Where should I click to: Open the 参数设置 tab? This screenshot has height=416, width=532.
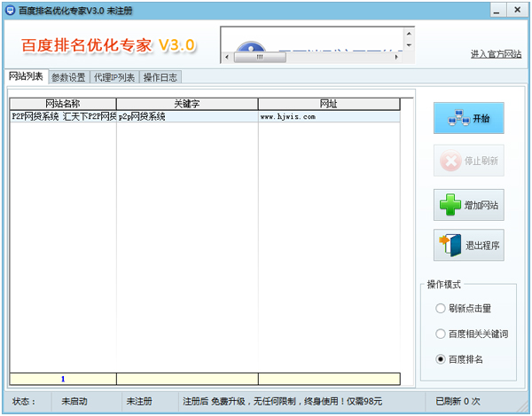tap(69, 77)
